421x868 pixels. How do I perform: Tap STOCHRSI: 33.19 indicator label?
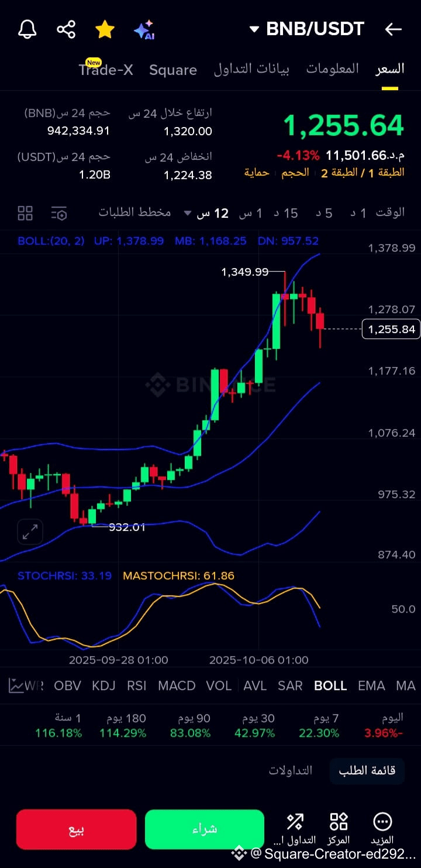[64, 576]
